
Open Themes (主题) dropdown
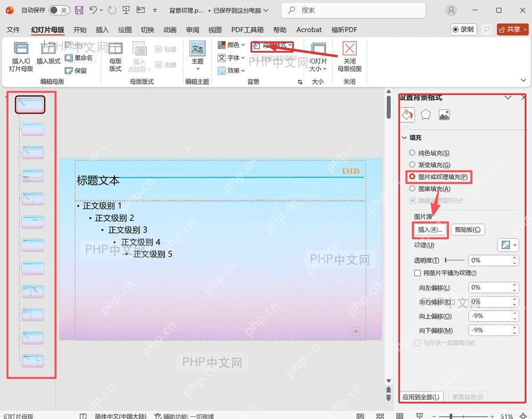tap(197, 56)
